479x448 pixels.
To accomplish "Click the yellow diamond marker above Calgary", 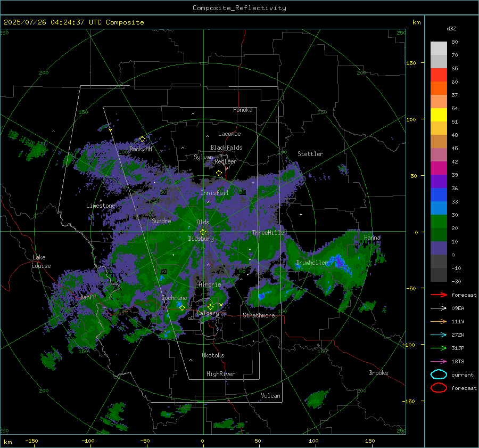I will click(x=210, y=307).
